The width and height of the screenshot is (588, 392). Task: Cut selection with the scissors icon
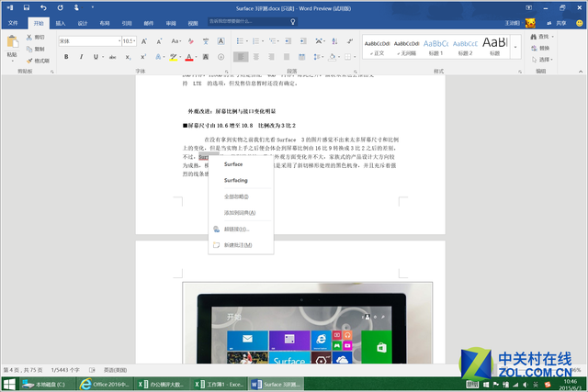click(29, 37)
